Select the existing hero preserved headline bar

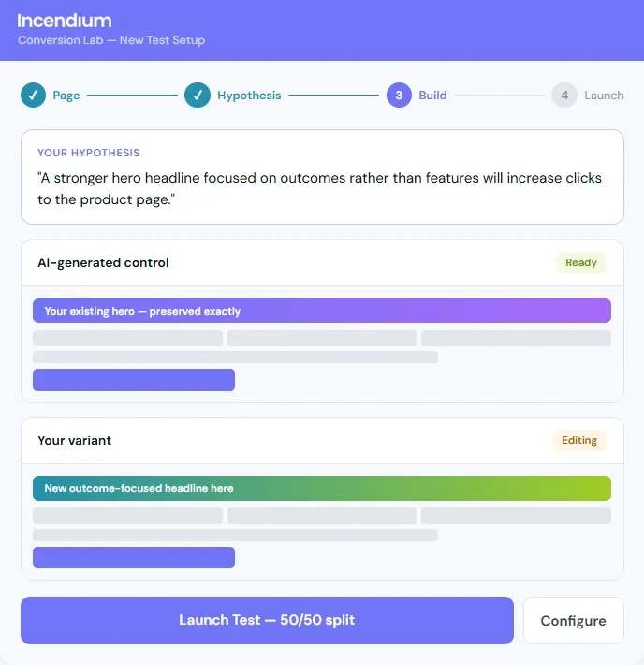tap(322, 310)
